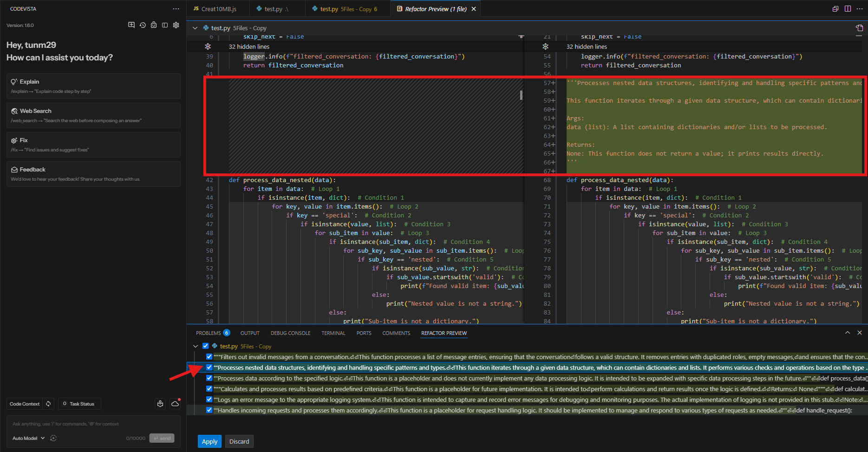Viewport: 868px width, 452px height.
Task: Unfold hidden lines snowflake icon in left diff pane
Action: [x=208, y=46]
